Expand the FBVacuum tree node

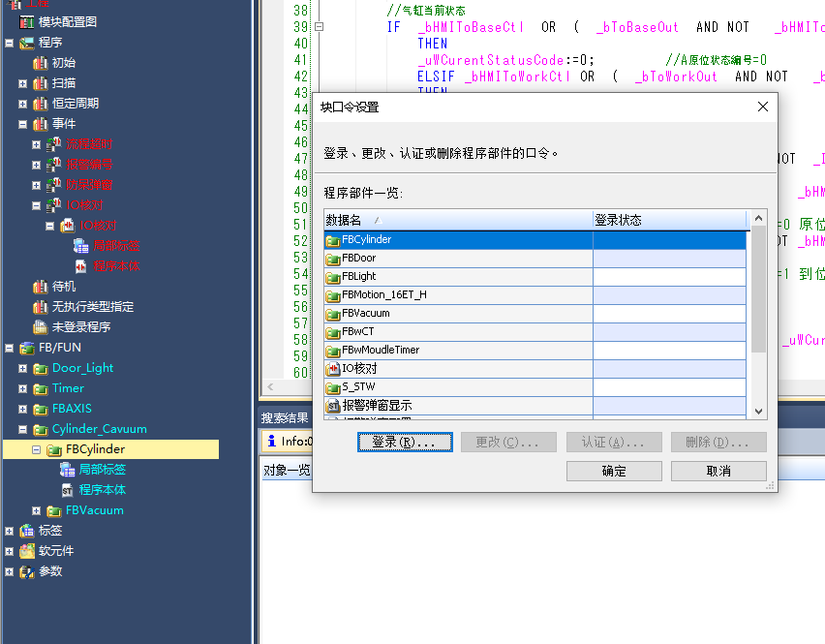[x=37, y=510]
